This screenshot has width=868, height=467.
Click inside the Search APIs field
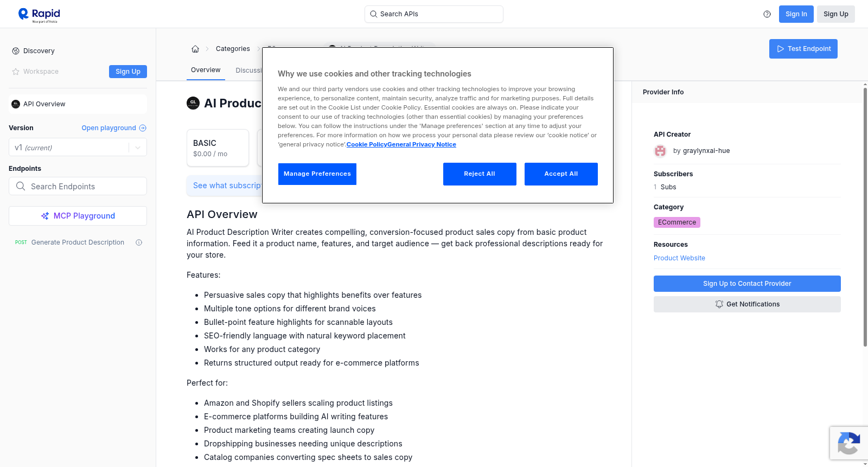[x=434, y=14]
